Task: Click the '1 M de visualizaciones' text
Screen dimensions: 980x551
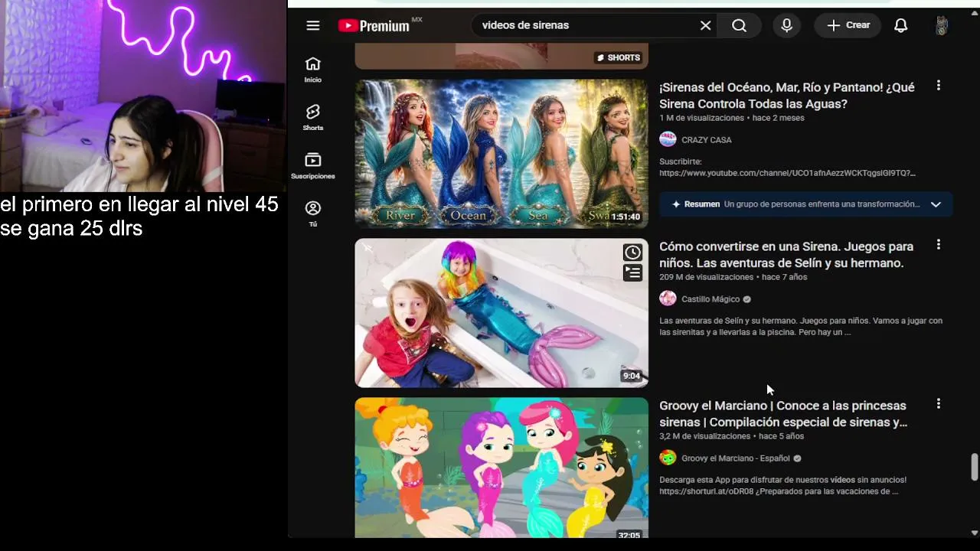Action: pos(701,118)
